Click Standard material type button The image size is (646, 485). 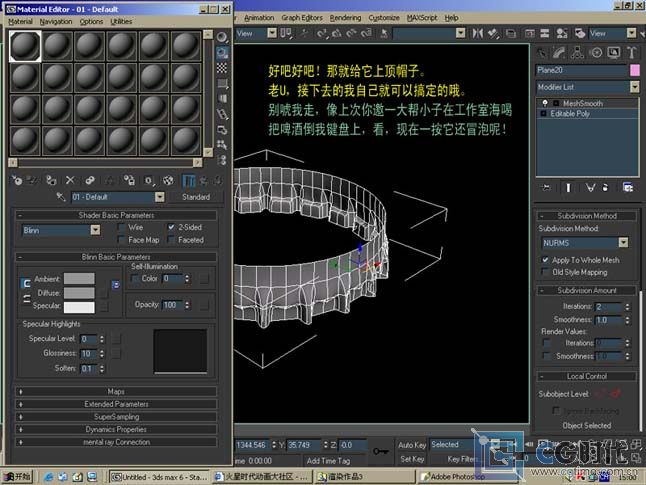point(196,197)
